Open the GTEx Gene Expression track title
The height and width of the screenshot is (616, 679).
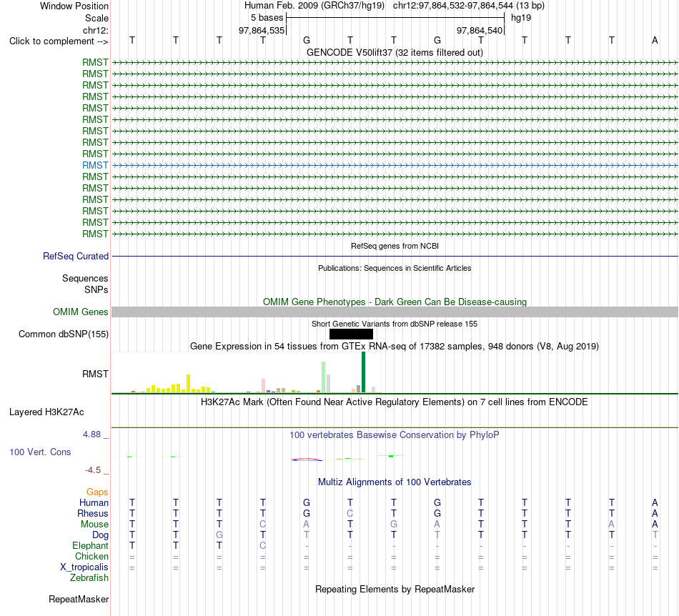pyautogui.click(x=395, y=347)
